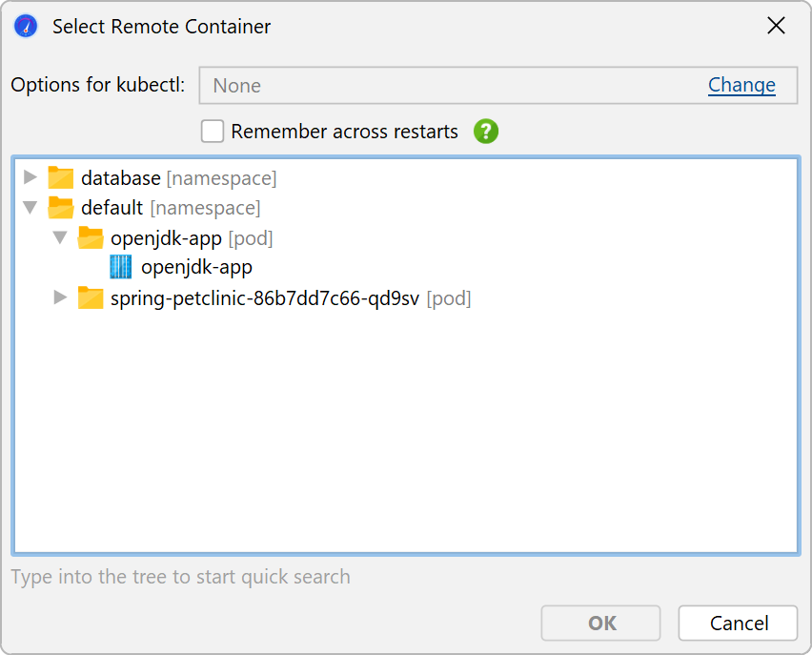Click the openjdk-app pod folder icon
This screenshot has width=812, height=655.
coord(91,238)
